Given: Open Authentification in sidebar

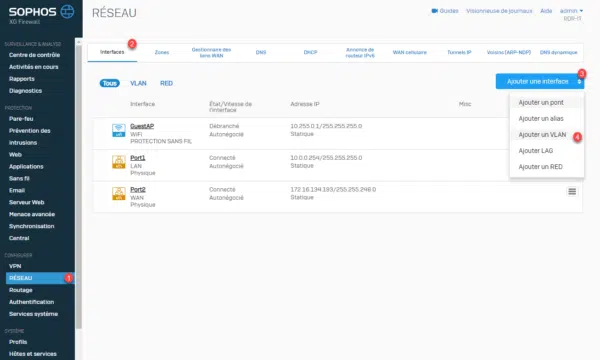Looking at the screenshot, I should [x=31, y=302].
